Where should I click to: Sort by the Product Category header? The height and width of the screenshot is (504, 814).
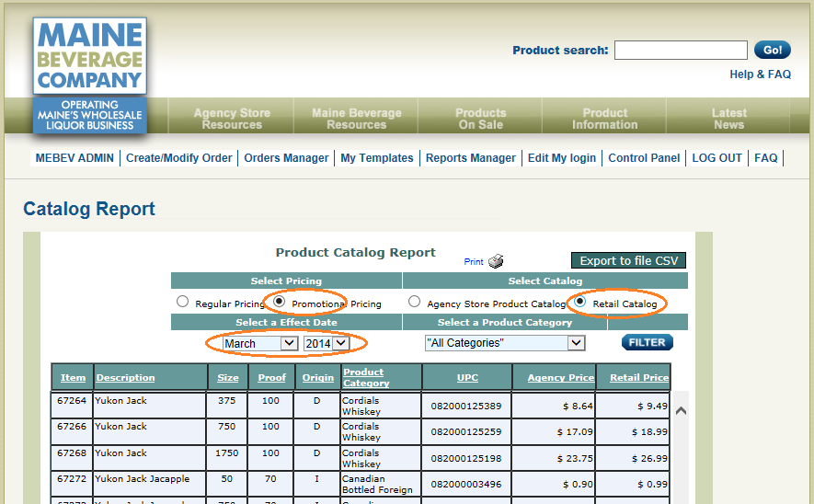pos(366,377)
